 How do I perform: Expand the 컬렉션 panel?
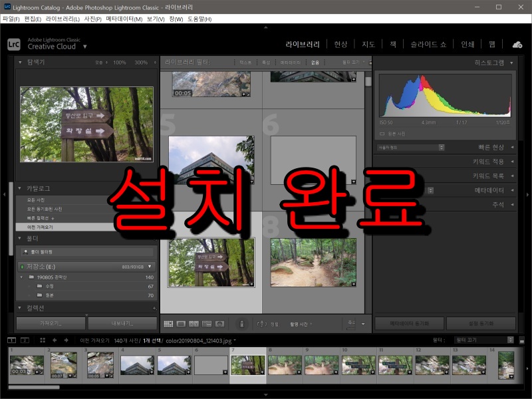point(20,308)
